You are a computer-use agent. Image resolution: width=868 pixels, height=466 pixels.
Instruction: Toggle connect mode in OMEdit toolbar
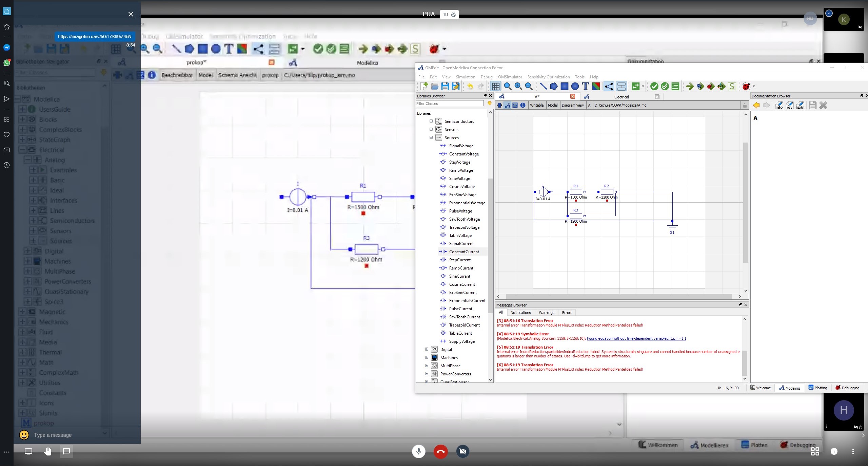coord(609,86)
